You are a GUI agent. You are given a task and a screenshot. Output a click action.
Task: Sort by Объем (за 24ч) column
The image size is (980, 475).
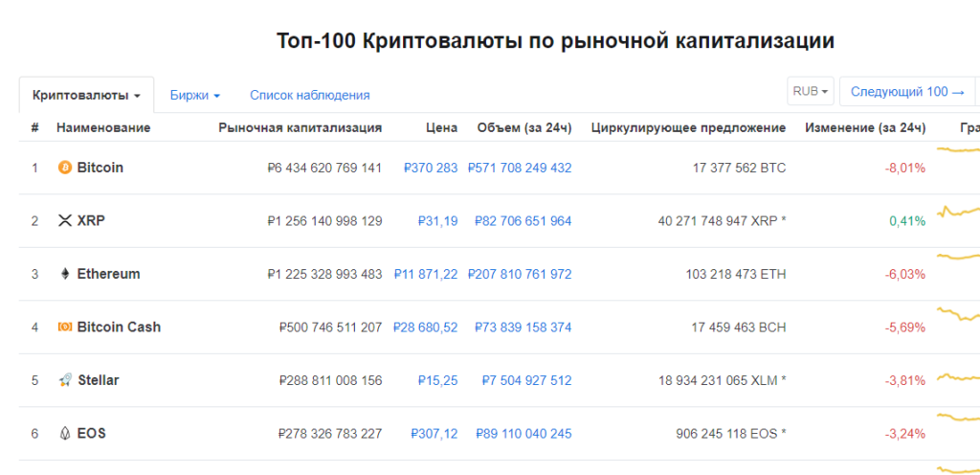pyautogui.click(x=524, y=128)
